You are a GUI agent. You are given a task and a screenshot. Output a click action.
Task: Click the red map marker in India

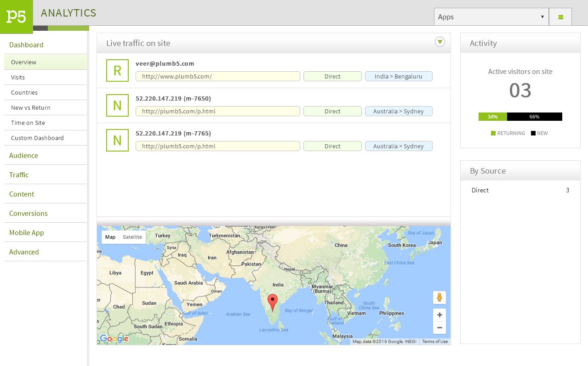click(x=273, y=303)
